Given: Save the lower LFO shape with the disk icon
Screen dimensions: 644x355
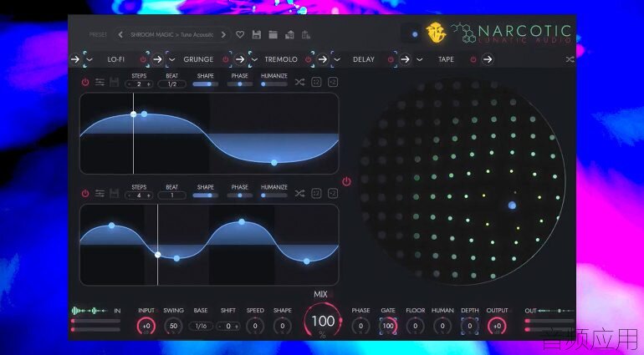Looking at the screenshot, I should (x=115, y=193).
